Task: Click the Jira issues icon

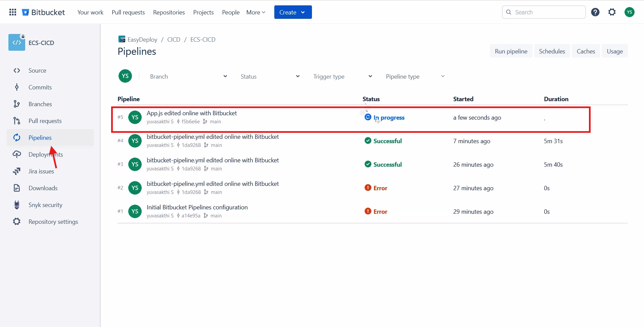Action: tap(17, 171)
